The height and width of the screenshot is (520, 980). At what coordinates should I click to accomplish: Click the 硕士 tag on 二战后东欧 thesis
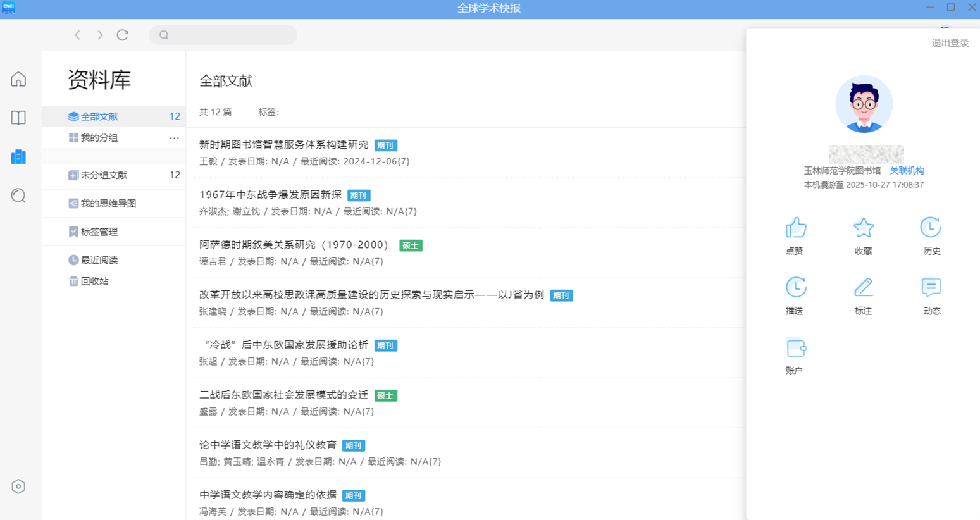(x=386, y=395)
